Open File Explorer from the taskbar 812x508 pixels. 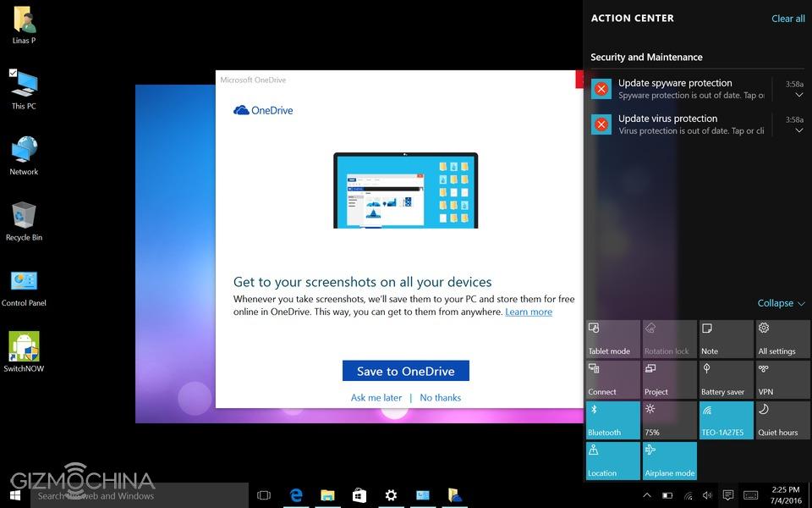click(x=327, y=495)
